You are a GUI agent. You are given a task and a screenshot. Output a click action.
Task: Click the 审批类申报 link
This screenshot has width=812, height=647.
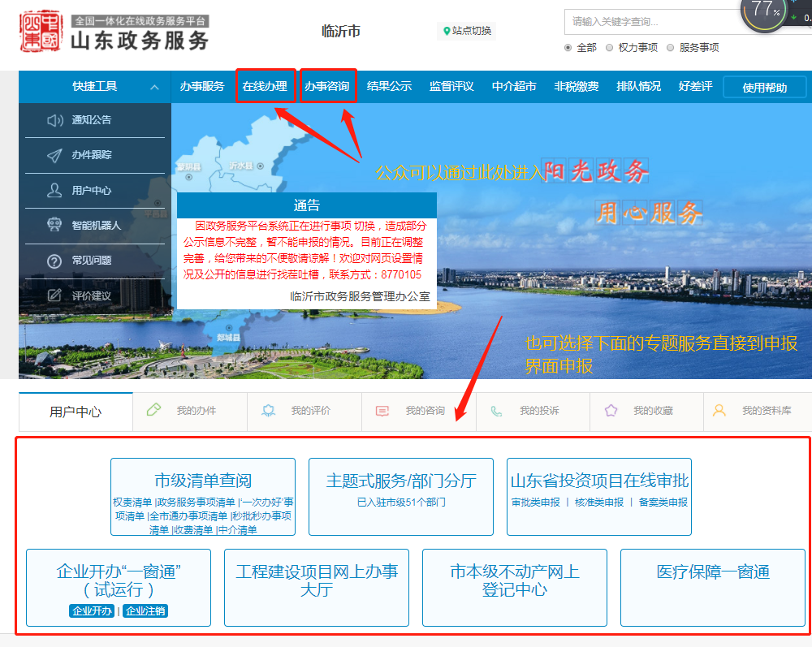coord(535,503)
